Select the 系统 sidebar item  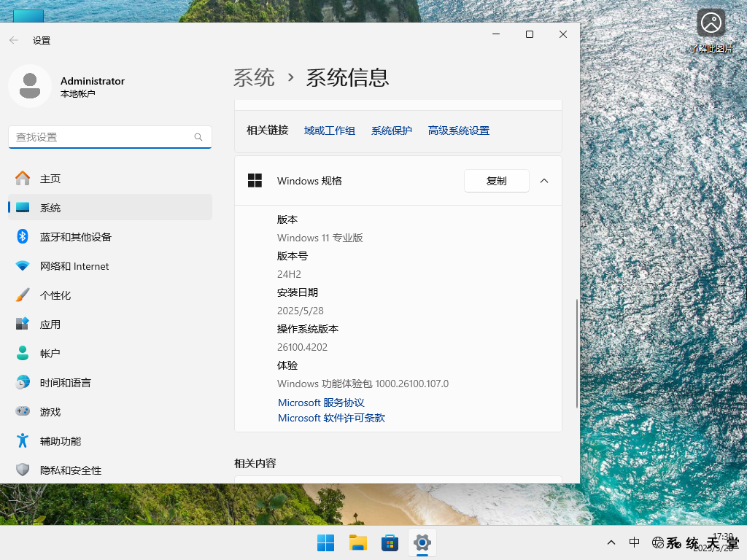(110, 208)
